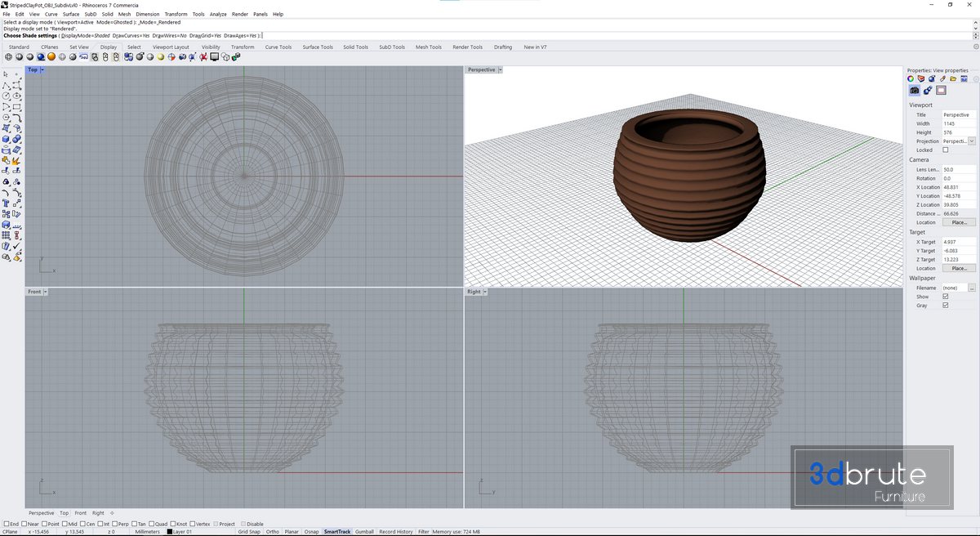Uncheck the wallpaper Gray checkbox
Viewport: 980px width, 536px height.
coord(946,306)
